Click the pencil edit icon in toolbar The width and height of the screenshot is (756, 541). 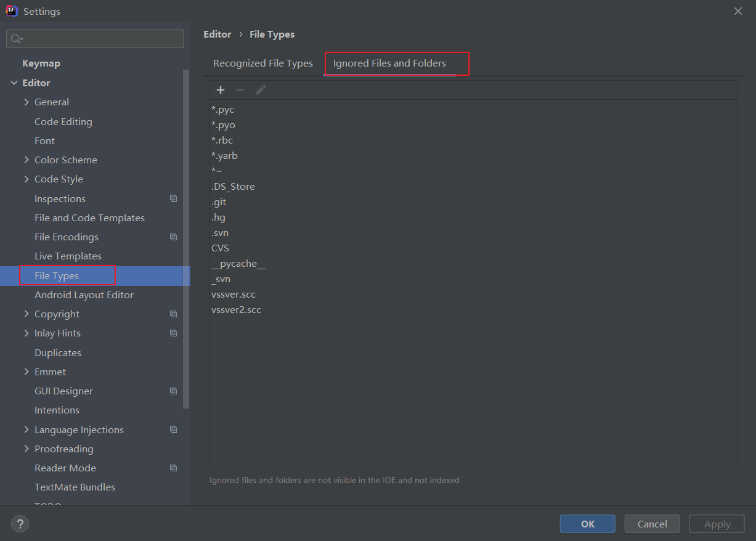point(261,90)
